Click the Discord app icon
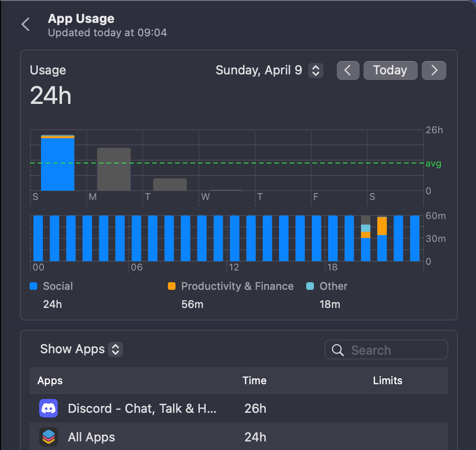Screen dimensions: 476x450 [48, 408]
